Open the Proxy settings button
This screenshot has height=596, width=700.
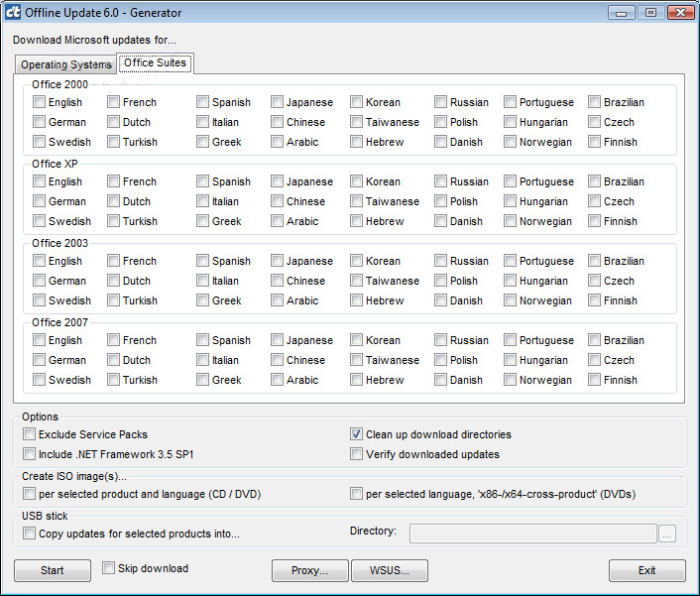pos(309,570)
